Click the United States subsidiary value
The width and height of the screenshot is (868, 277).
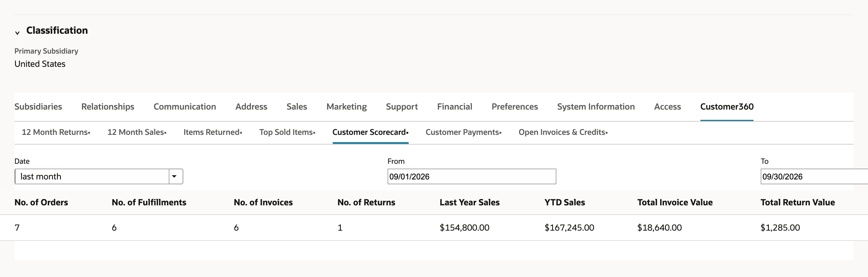[x=40, y=64]
